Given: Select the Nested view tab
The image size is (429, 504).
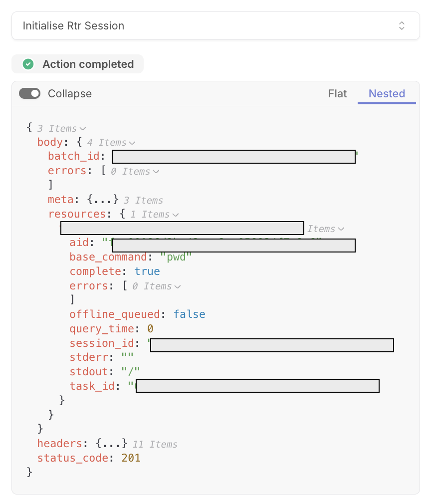Looking at the screenshot, I should (387, 93).
